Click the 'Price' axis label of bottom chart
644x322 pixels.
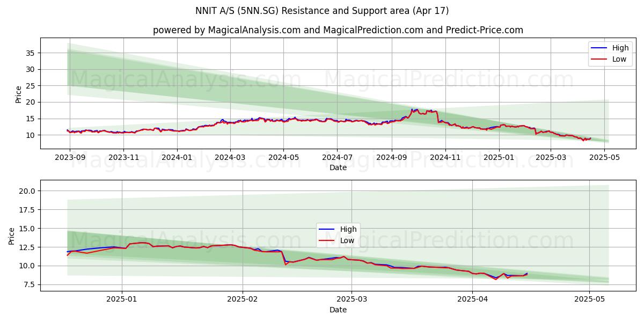[12, 236]
